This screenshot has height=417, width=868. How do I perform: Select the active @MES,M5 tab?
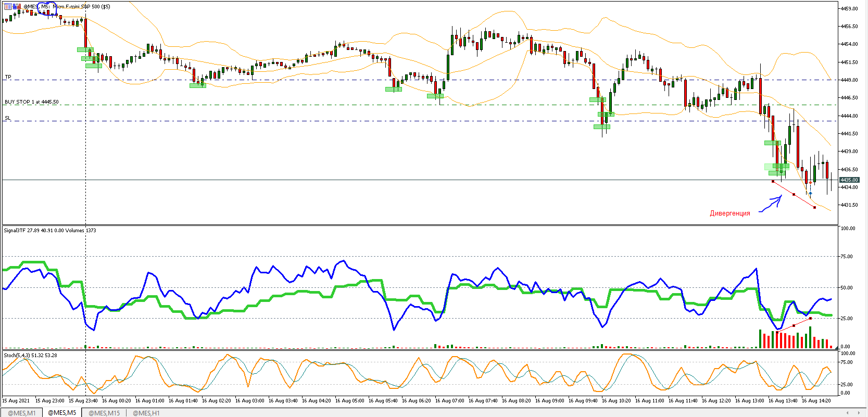point(62,413)
